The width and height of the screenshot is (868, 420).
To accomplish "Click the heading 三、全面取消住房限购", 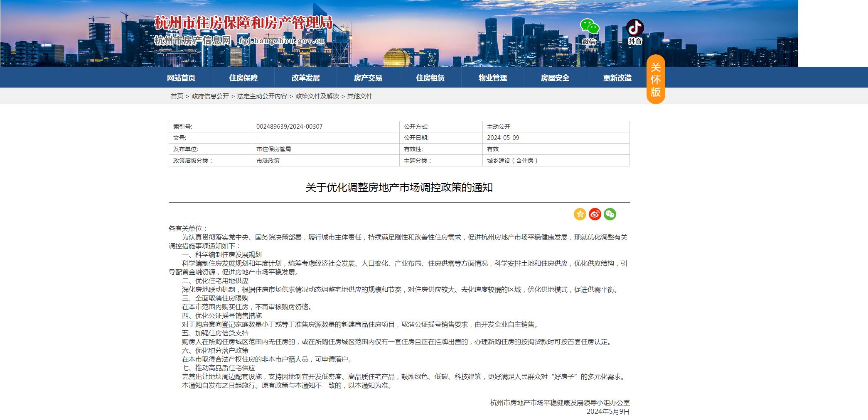I will pyautogui.click(x=215, y=298).
